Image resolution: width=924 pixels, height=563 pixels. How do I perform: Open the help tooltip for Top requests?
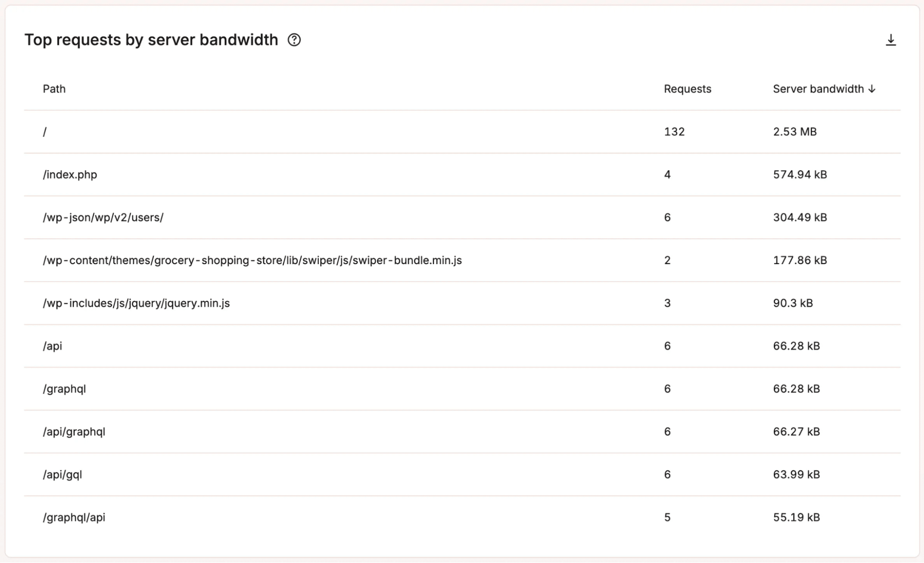pos(294,41)
